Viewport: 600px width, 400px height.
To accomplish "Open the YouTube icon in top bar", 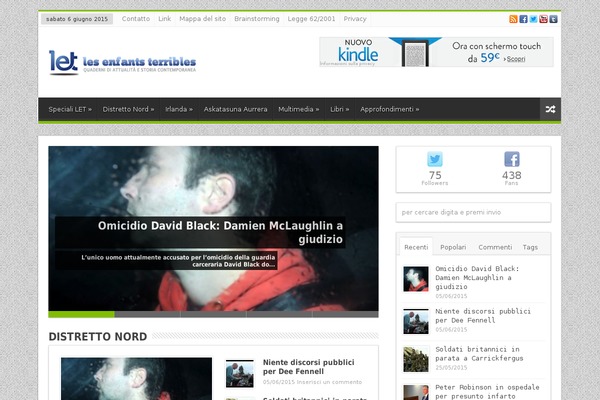I will [543, 19].
